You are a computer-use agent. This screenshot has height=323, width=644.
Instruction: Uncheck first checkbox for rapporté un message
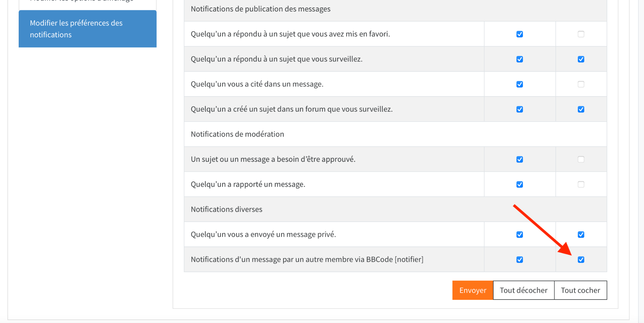click(x=519, y=185)
